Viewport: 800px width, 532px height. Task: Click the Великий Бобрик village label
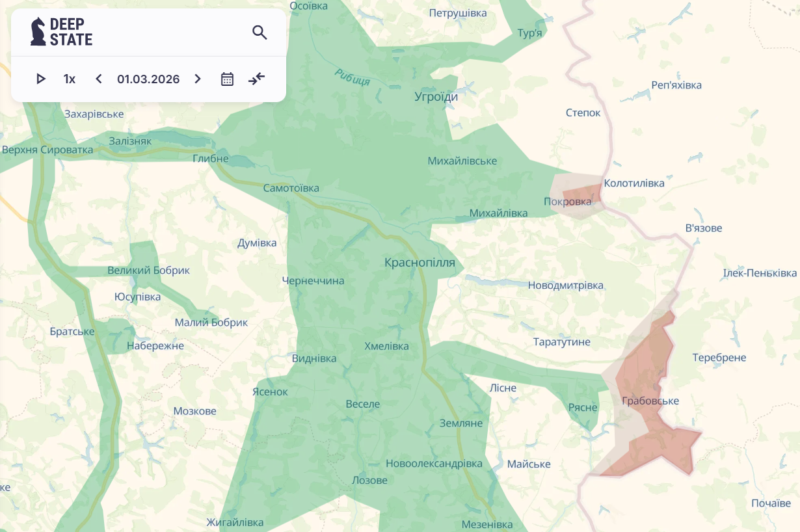click(x=148, y=271)
